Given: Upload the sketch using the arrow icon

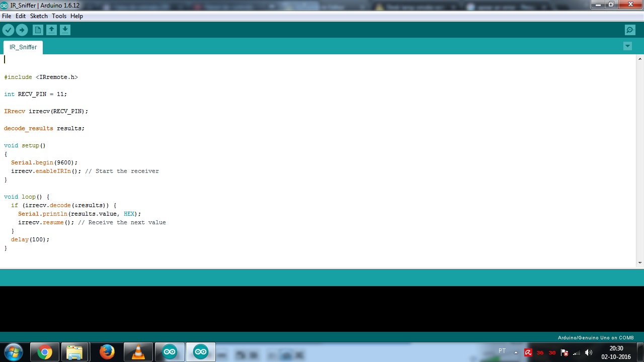Looking at the screenshot, I should coord(22,30).
